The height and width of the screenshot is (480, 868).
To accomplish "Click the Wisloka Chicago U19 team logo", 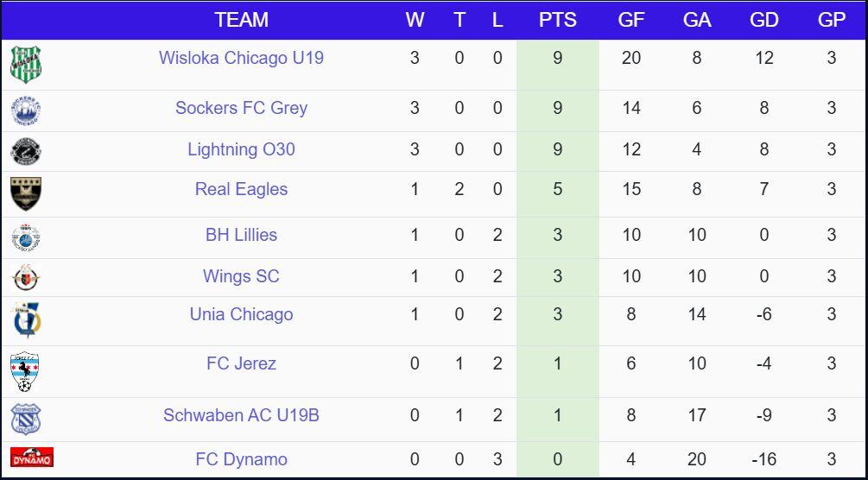I will (x=26, y=64).
